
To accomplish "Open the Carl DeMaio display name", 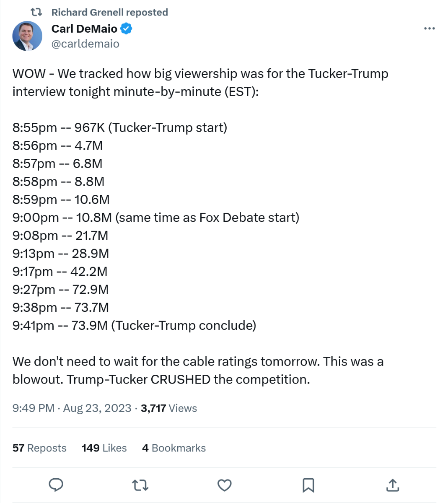I will [x=84, y=29].
